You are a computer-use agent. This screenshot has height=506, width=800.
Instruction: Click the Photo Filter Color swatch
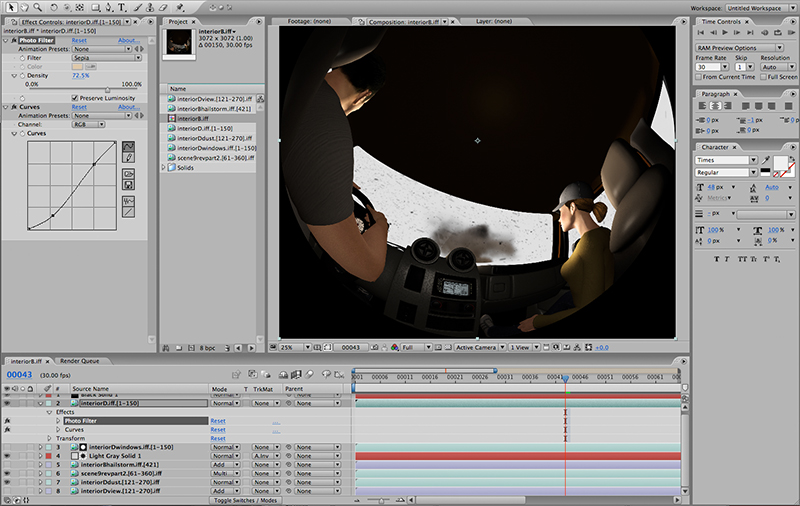click(x=78, y=67)
